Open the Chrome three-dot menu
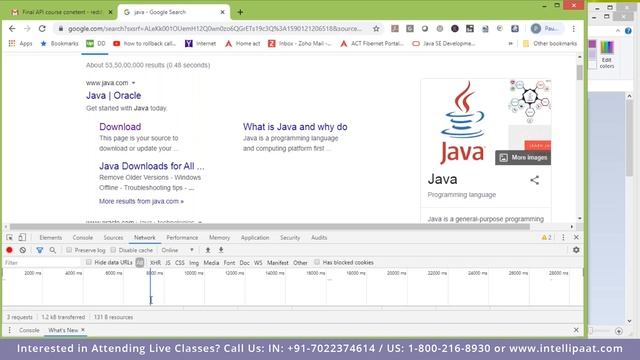Viewport: 640px width, 360px height. 573,29
